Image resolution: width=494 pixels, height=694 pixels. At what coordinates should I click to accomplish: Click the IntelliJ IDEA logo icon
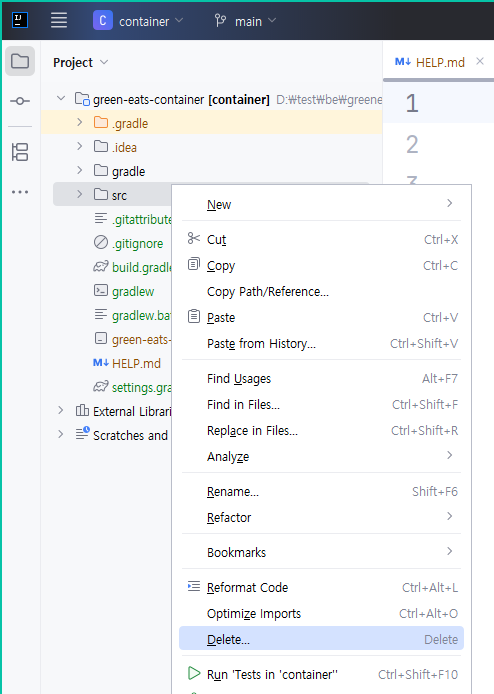pos(20,20)
